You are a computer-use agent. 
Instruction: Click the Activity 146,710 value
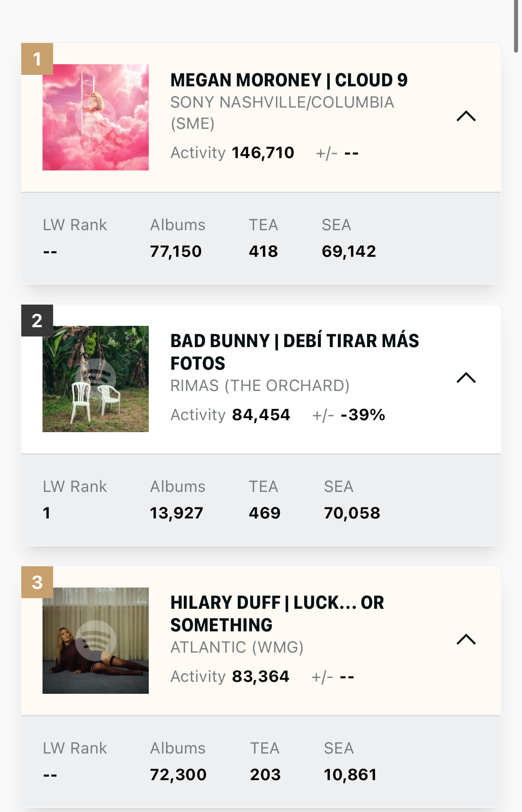coord(263,153)
